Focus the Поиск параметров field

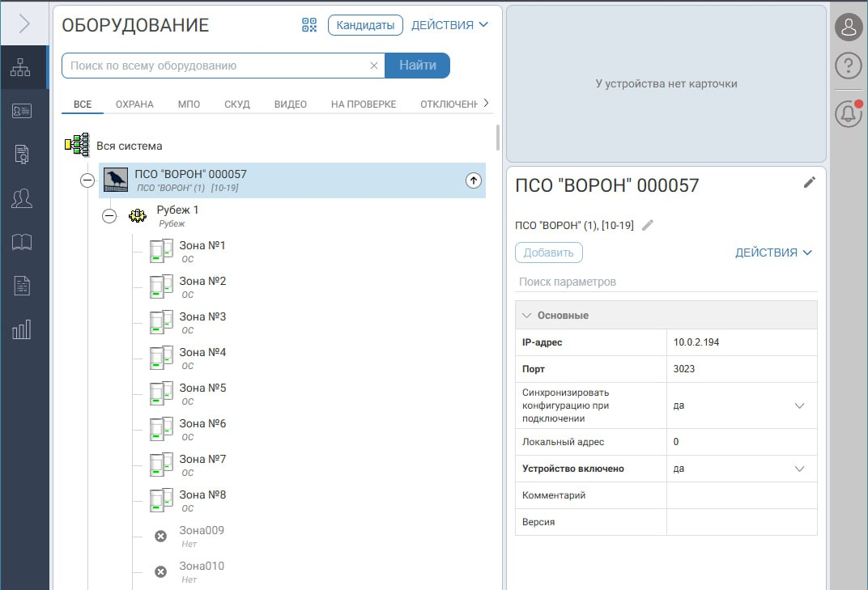click(666, 282)
